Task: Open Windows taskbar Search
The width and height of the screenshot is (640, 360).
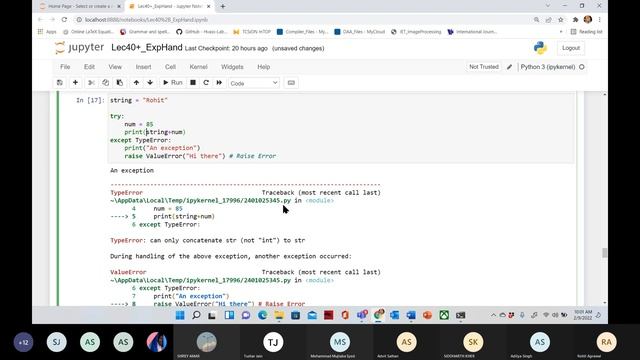Action: pyautogui.click(x=196, y=315)
